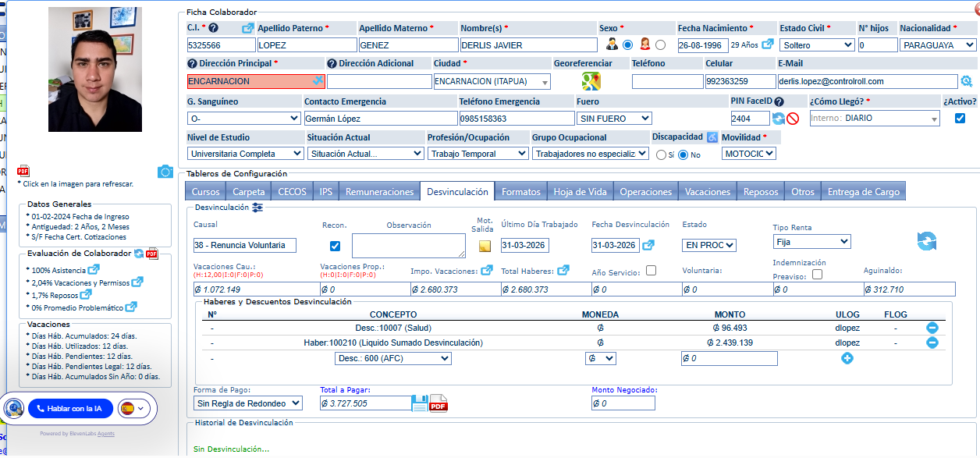Remove the Desc. 10007 (Salud) row
The width and height of the screenshot is (980, 458).
(x=932, y=328)
